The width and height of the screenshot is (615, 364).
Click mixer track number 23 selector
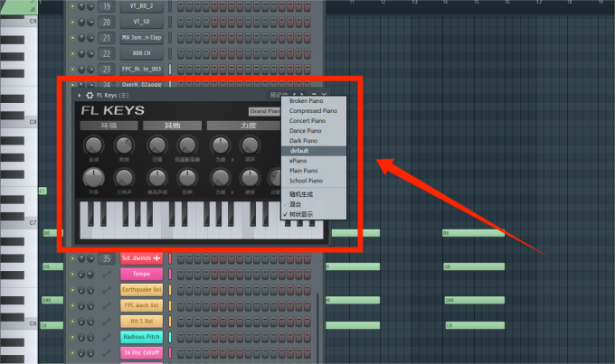click(107, 69)
